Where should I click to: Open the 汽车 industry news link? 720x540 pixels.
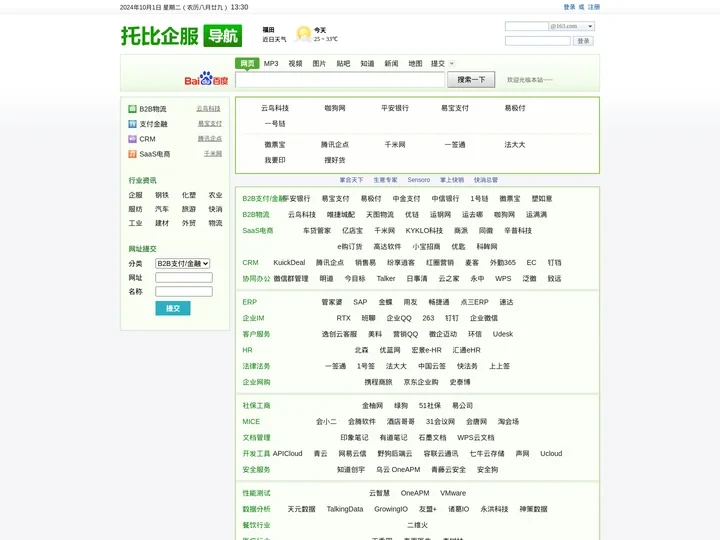(162, 209)
